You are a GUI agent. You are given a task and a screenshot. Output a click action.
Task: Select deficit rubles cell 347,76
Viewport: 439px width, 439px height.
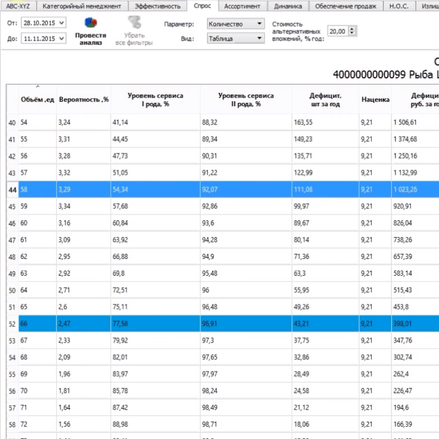click(415, 340)
